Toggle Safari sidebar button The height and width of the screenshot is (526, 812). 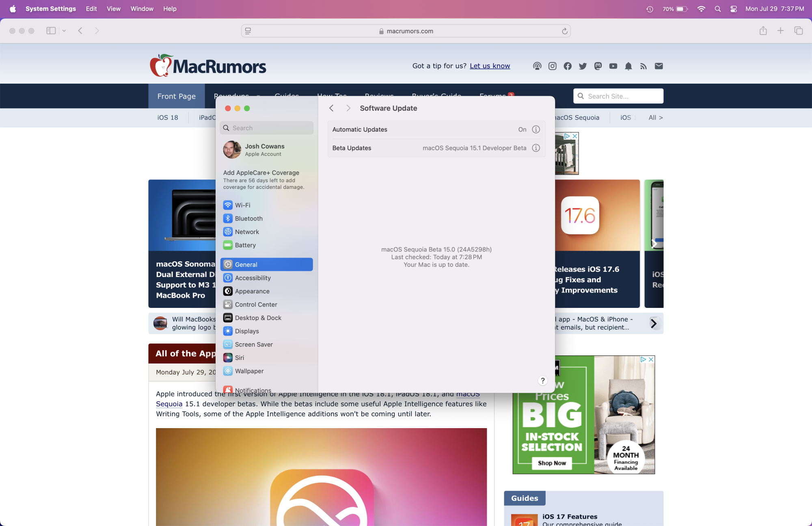tap(51, 31)
